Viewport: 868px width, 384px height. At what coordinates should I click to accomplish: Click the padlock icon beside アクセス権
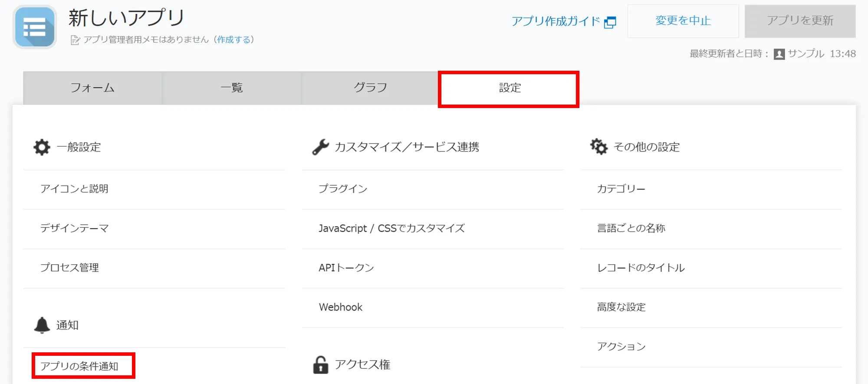coord(320,365)
